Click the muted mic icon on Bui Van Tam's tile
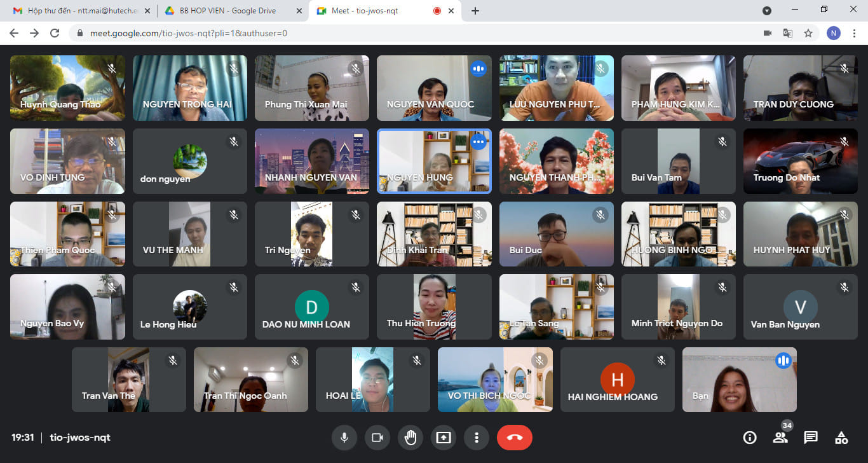 722,142
